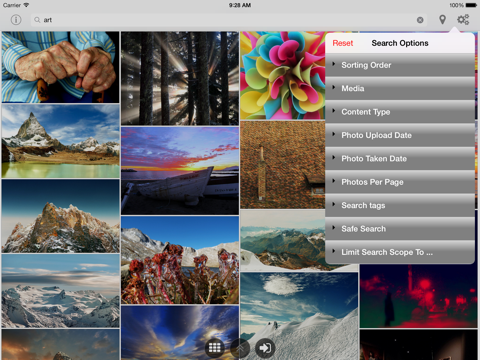The width and height of the screenshot is (480, 360).
Task: Expand the Media section
Action: pos(400,88)
